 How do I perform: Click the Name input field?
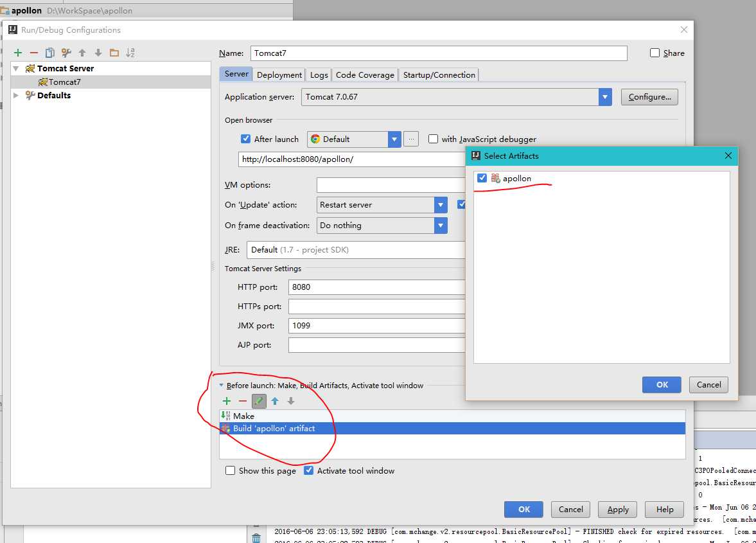click(439, 53)
